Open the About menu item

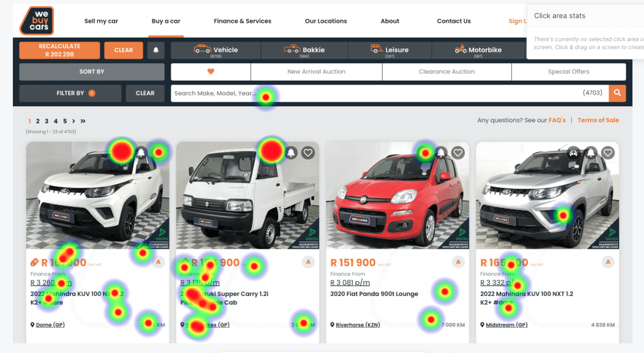point(390,21)
